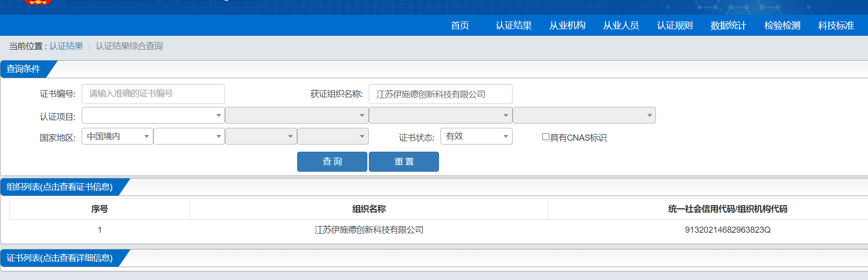The image size is (868, 280).
Task: Click sequence number 1 in the table
Action: 99,230
